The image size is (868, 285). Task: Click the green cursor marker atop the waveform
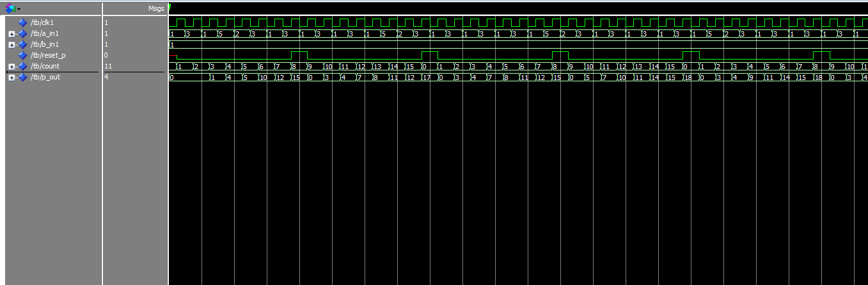click(x=170, y=8)
